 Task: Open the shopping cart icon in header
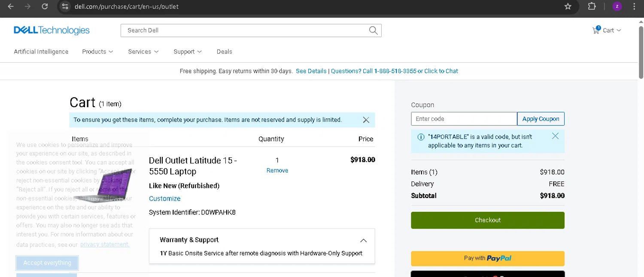click(596, 30)
